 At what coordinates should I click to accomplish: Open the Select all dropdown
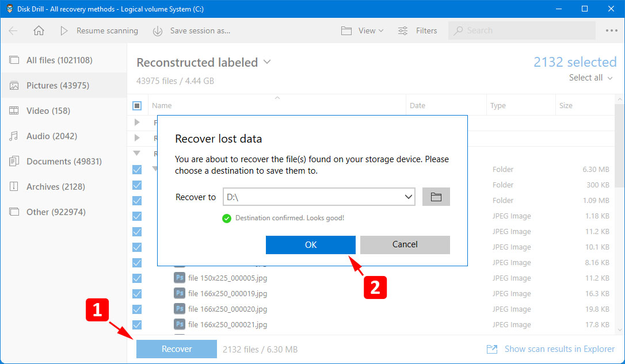click(x=590, y=78)
